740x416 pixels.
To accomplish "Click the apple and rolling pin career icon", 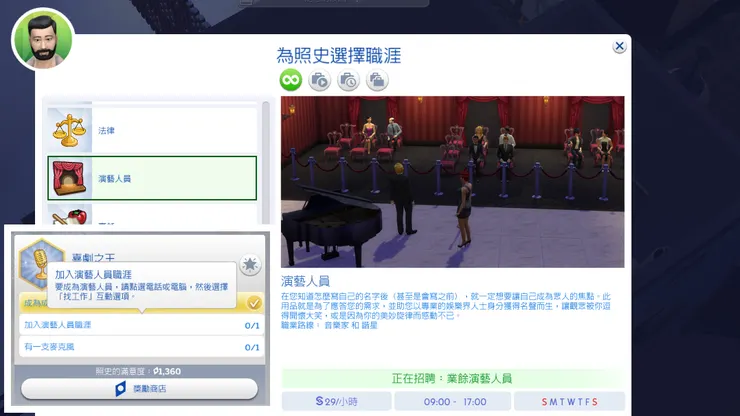I will pyautogui.click(x=69, y=215).
